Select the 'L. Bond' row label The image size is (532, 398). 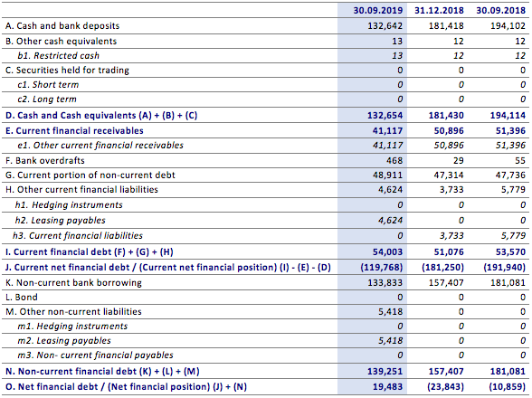22,298
